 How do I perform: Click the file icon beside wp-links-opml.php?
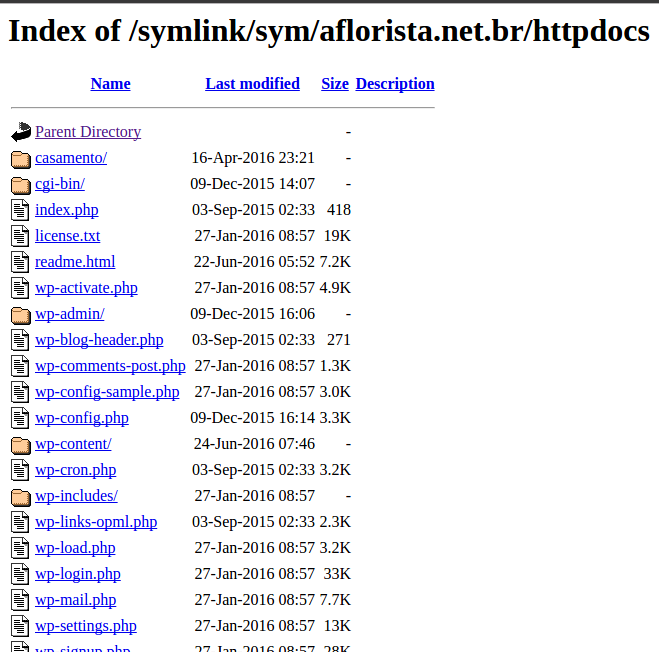[20, 522]
